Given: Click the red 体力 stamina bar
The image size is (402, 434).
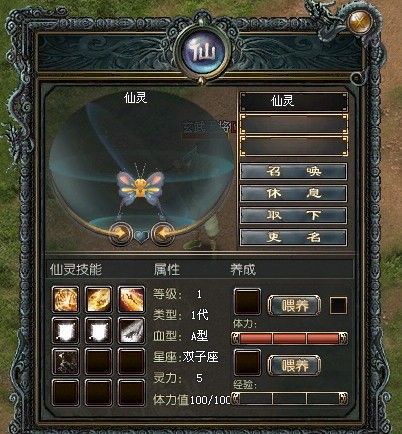Looking at the screenshot, I should coord(289,338).
